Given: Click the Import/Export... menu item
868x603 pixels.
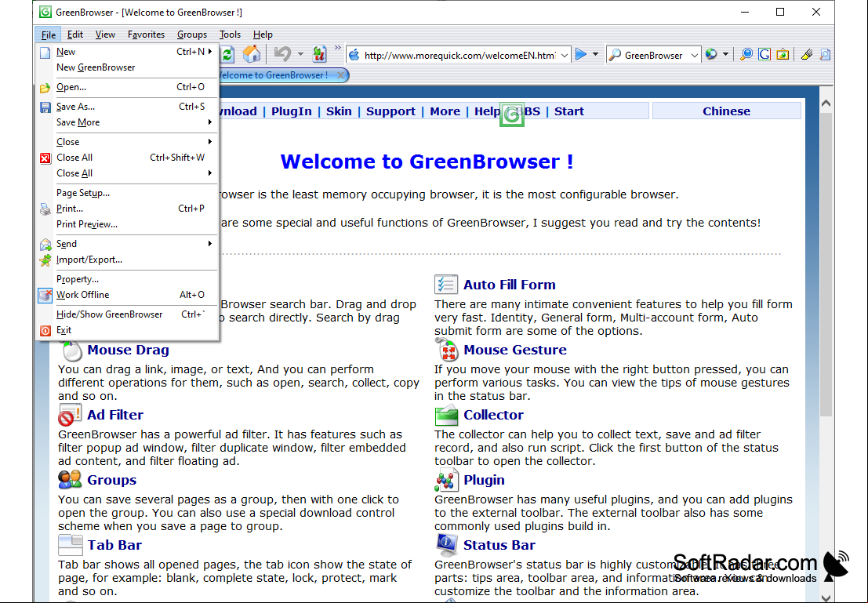Looking at the screenshot, I should [127, 259].
